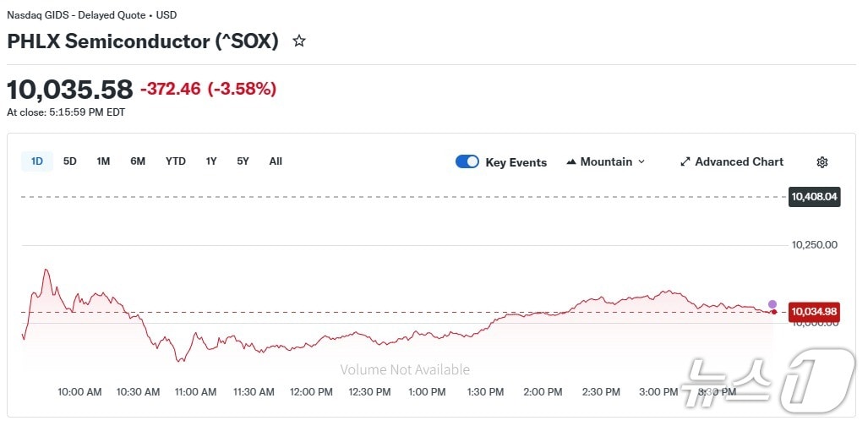
Task: Open the Advanced Chart link
Action: 739,161
